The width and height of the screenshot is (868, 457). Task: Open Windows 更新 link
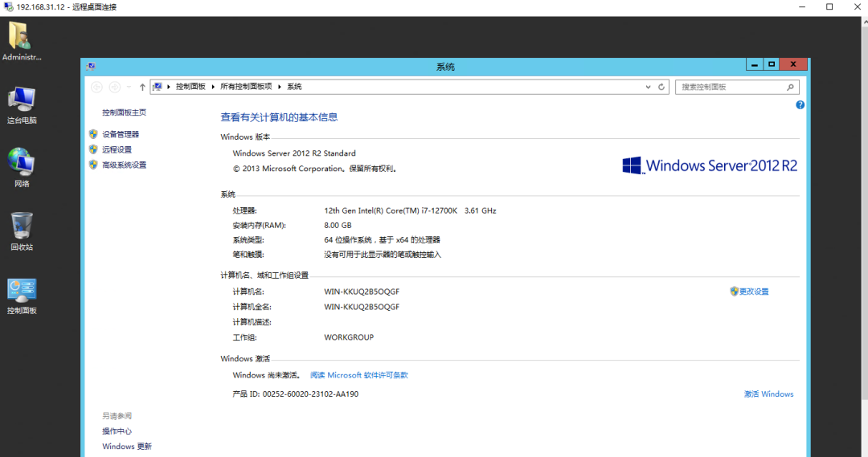click(127, 447)
